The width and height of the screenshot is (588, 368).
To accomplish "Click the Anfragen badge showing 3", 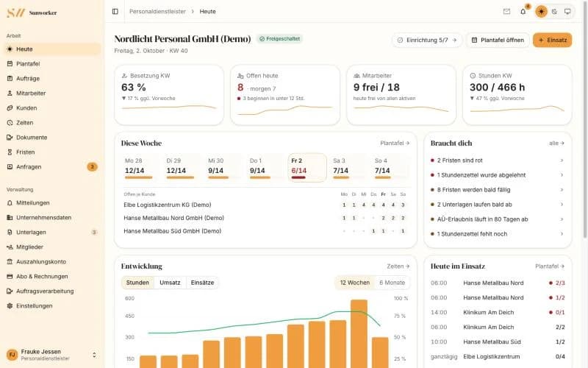I will (93, 167).
